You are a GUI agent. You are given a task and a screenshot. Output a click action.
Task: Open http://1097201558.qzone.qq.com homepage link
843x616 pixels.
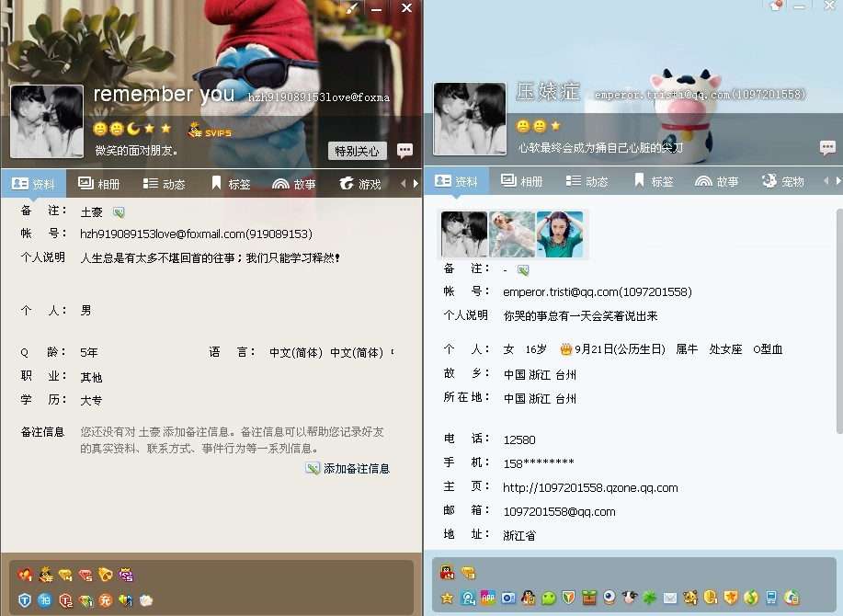[x=590, y=487]
